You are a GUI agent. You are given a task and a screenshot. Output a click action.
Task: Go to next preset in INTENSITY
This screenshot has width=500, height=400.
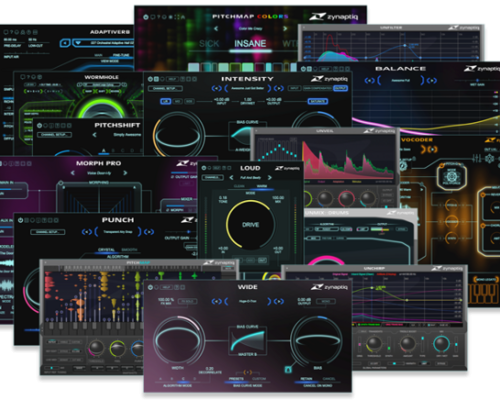click(279, 88)
